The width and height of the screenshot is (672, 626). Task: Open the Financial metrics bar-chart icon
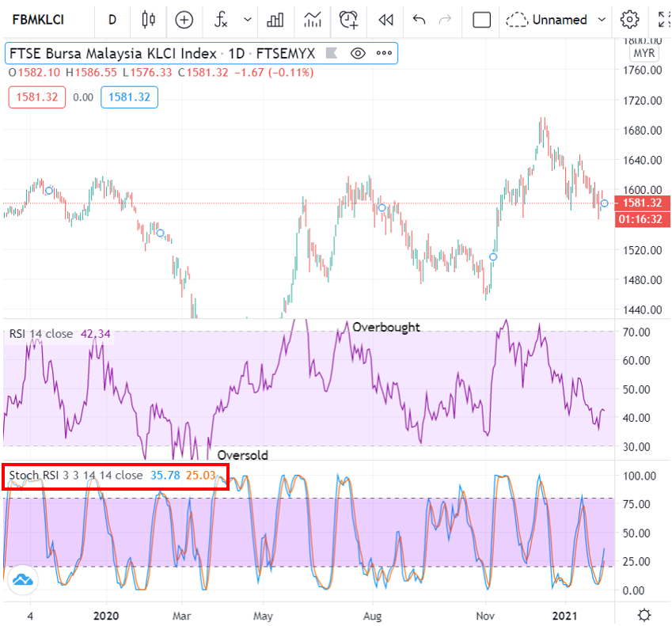click(275, 20)
